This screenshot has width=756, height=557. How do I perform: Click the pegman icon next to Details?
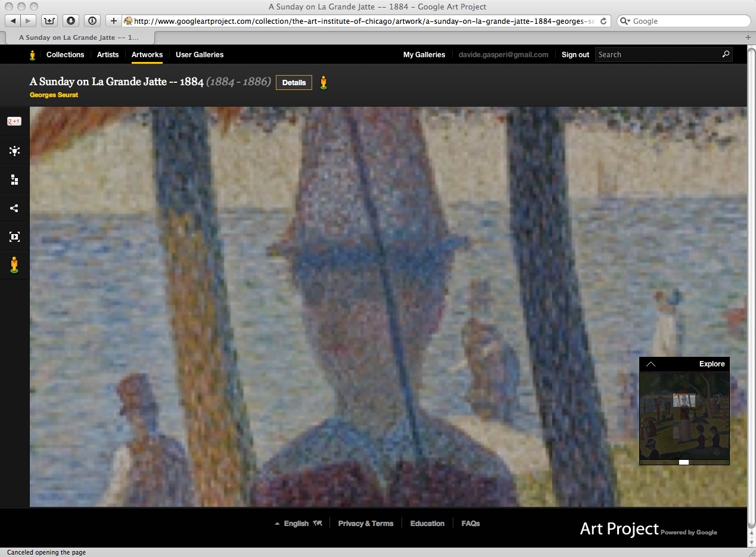(323, 83)
